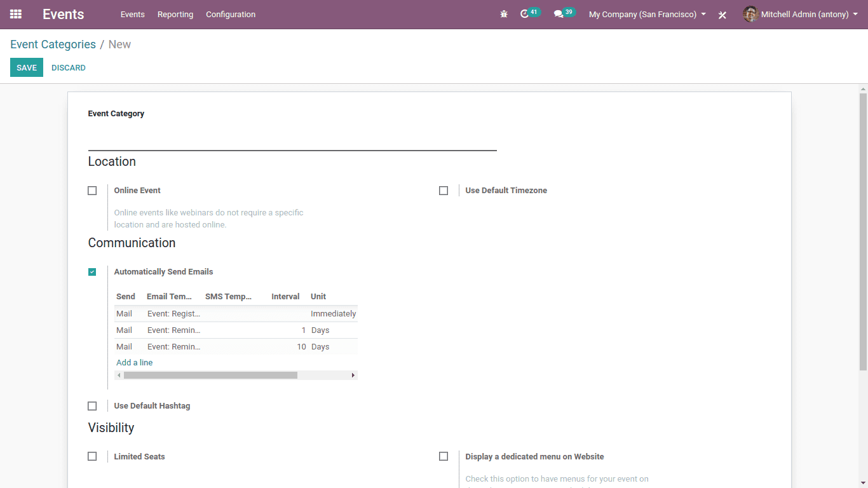Open activities clock icon with 41 badge
868x488 pixels.
coord(530,13)
